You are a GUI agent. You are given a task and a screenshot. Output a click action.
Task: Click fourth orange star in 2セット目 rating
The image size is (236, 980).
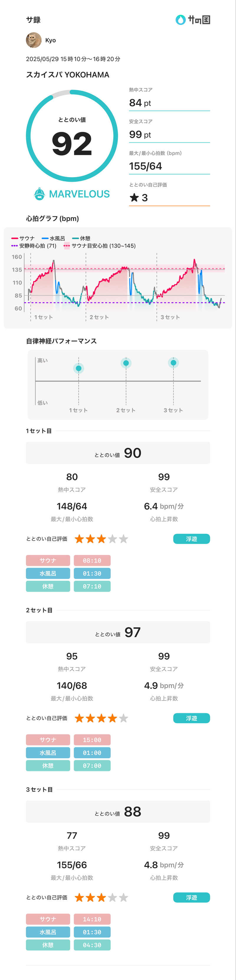coord(112,718)
